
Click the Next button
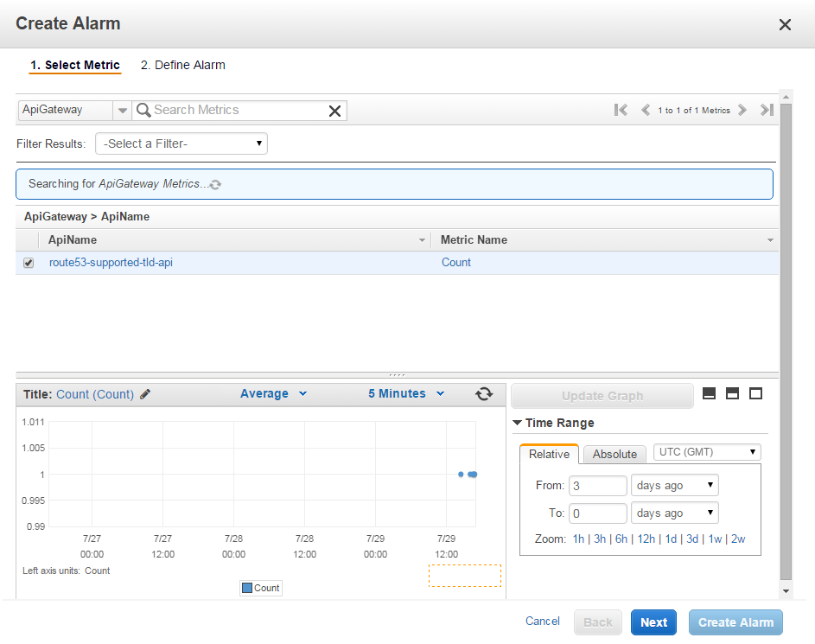[x=653, y=622]
